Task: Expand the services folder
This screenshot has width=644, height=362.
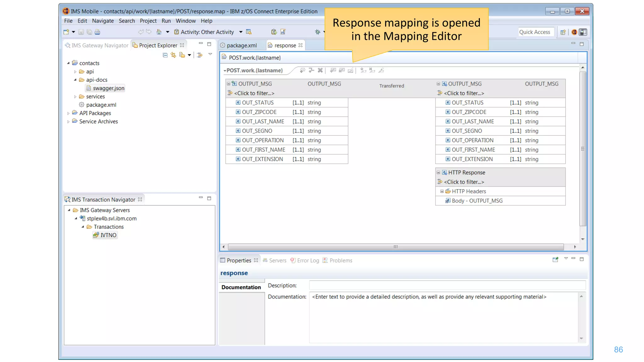Action: pos(75,96)
